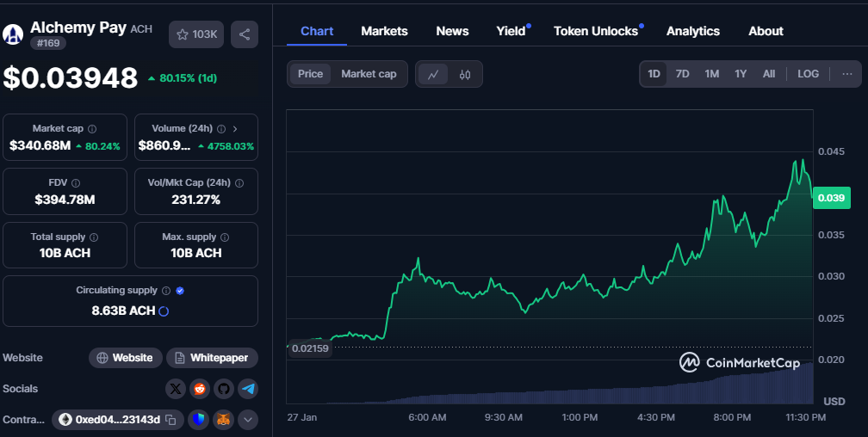Open the share icon button

click(x=245, y=34)
